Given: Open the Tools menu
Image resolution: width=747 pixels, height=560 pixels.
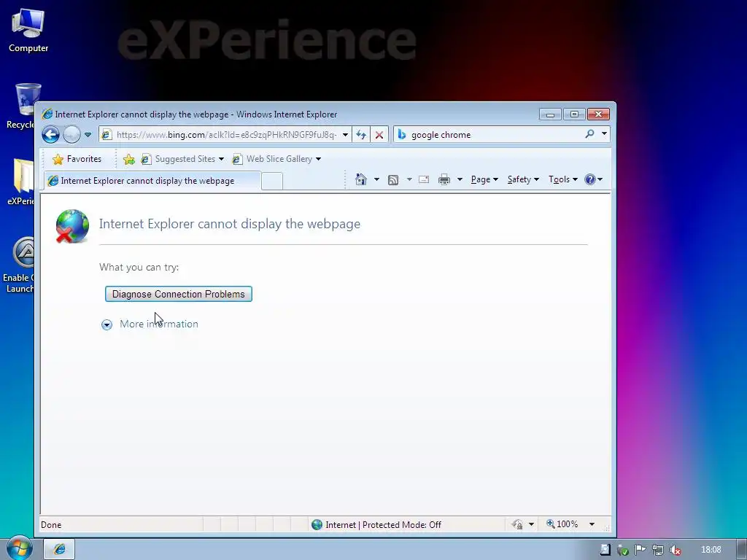Looking at the screenshot, I should (562, 179).
